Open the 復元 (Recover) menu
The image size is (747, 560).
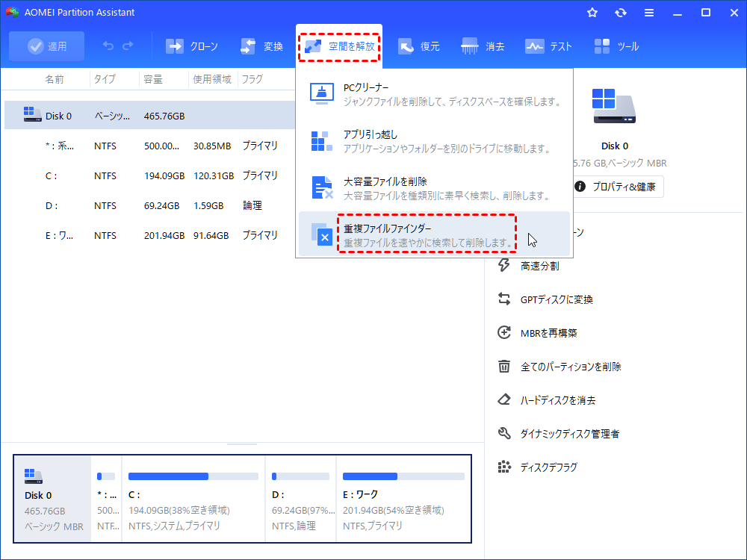[x=419, y=46]
